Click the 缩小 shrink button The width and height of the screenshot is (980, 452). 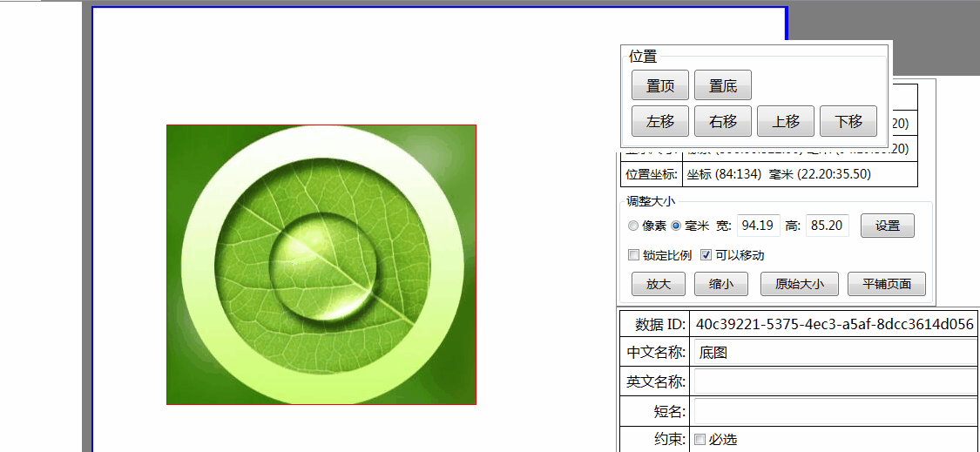pyautogui.click(x=721, y=284)
